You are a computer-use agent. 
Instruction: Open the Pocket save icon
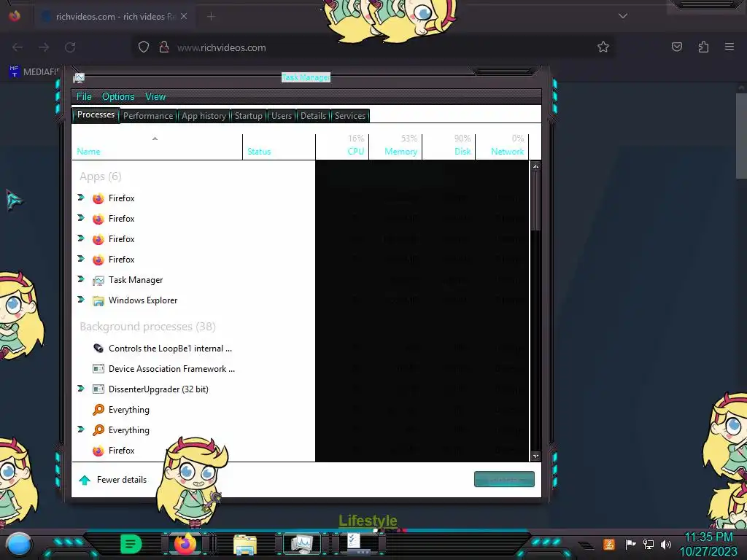[x=676, y=47]
